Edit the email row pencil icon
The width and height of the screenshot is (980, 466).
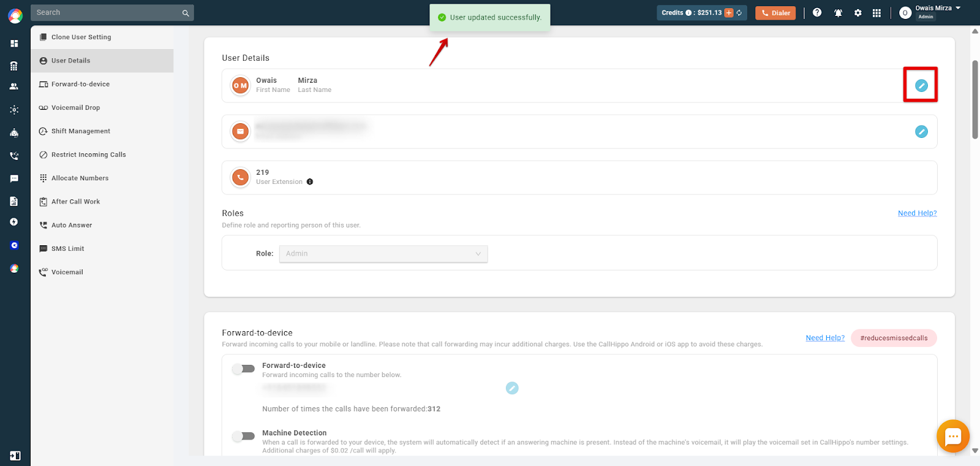[x=921, y=132]
